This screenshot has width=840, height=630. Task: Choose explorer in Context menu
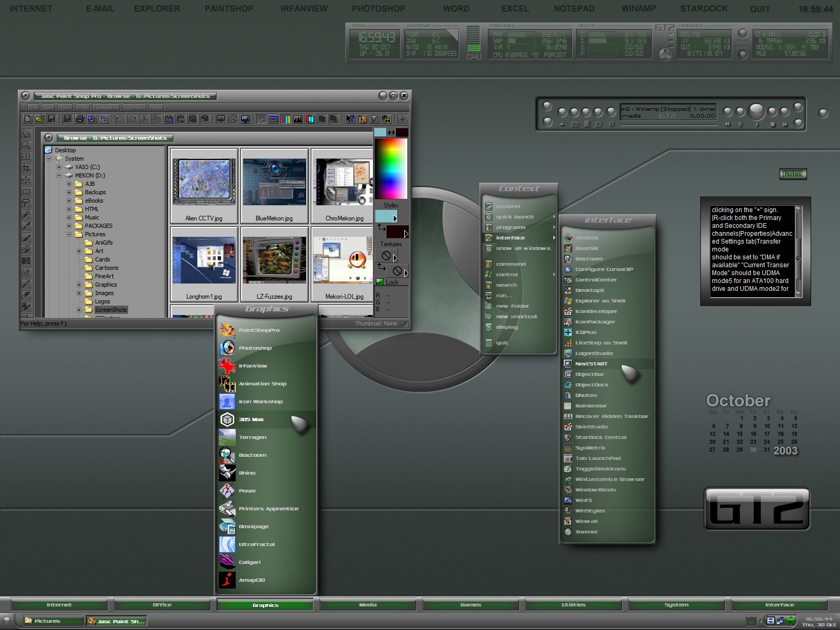point(519,206)
